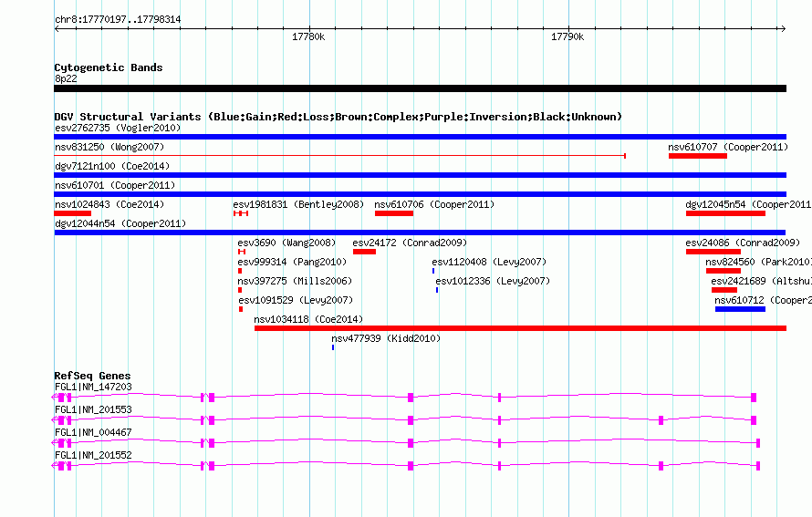Select the tiny blue esv1120408 marker
This screenshot has height=517, width=812.
coord(433,271)
